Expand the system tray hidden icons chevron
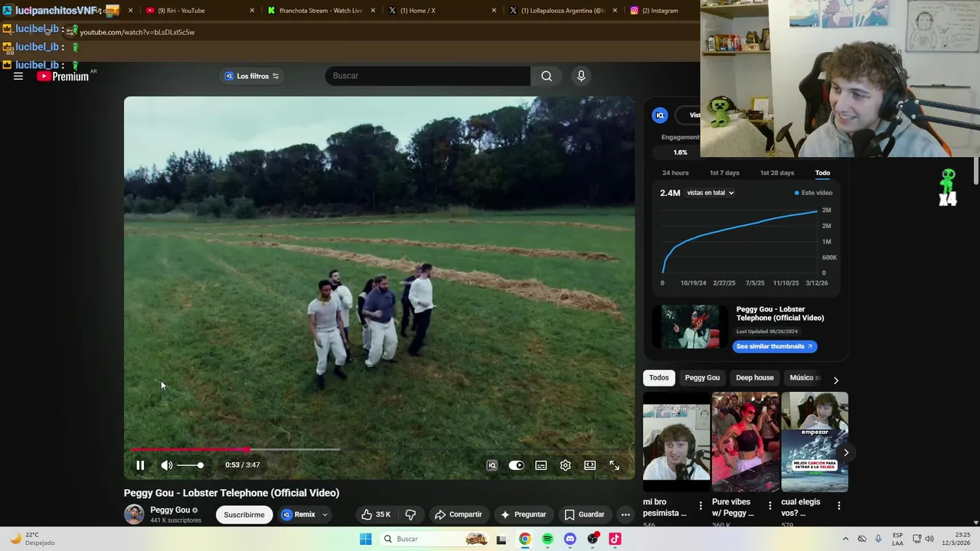The width and height of the screenshot is (980, 551). [x=845, y=539]
